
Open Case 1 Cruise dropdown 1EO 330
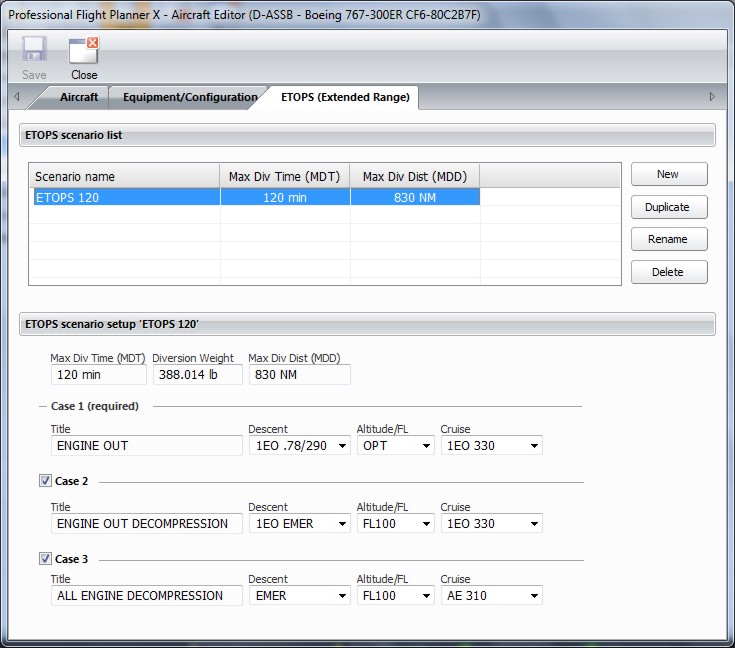click(x=492, y=445)
